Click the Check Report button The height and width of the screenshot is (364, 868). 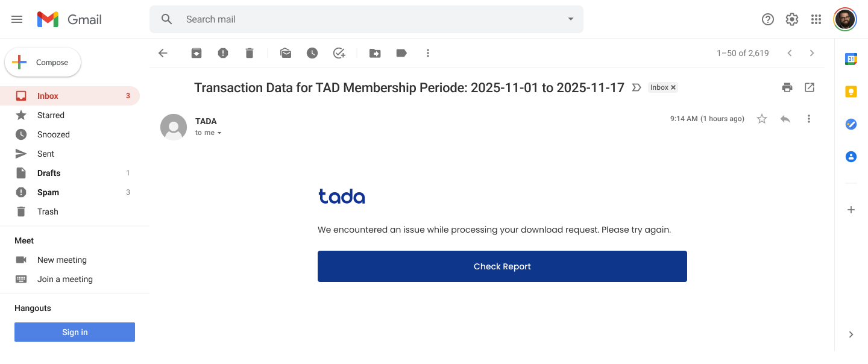[x=502, y=266]
